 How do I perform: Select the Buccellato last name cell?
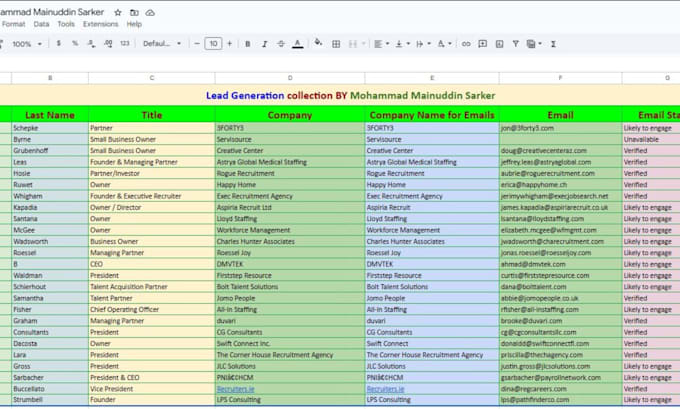(50, 389)
